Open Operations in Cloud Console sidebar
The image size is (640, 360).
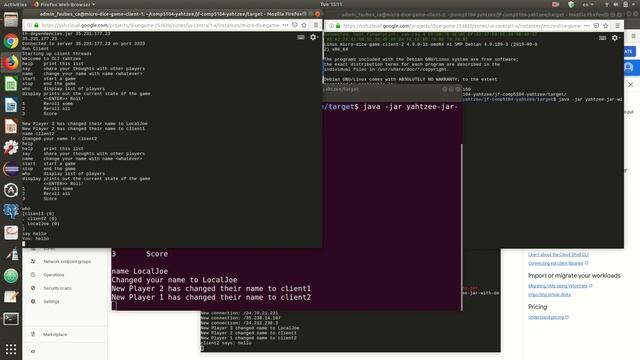click(53, 275)
